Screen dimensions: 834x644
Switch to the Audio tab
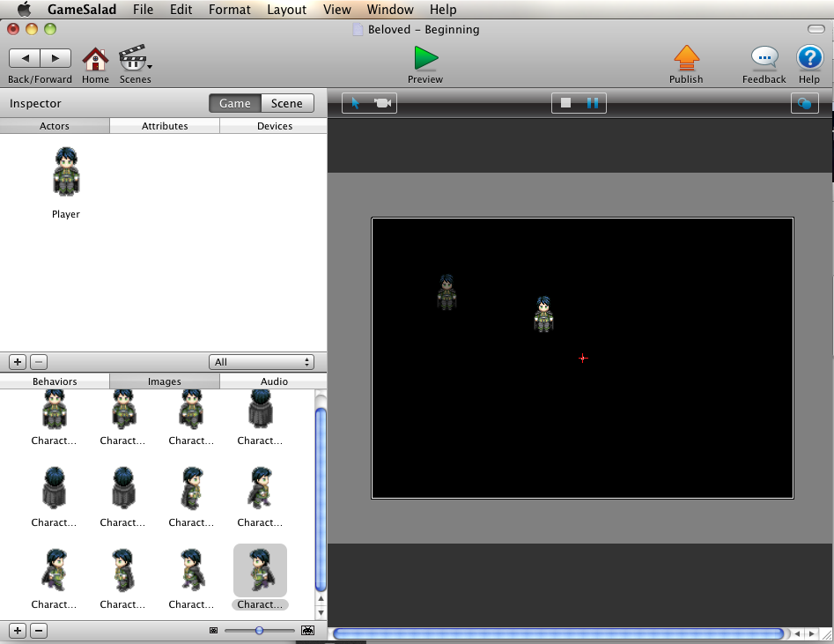[x=274, y=381]
